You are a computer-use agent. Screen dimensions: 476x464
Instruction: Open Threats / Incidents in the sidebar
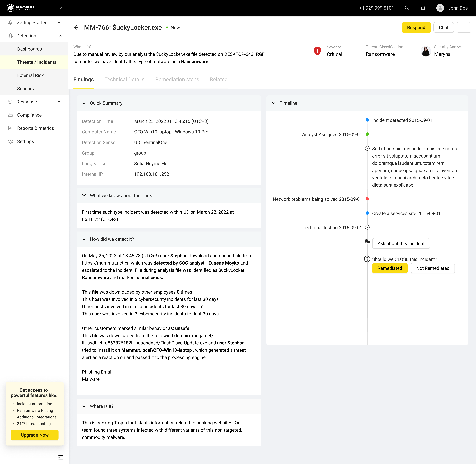point(34,62)
